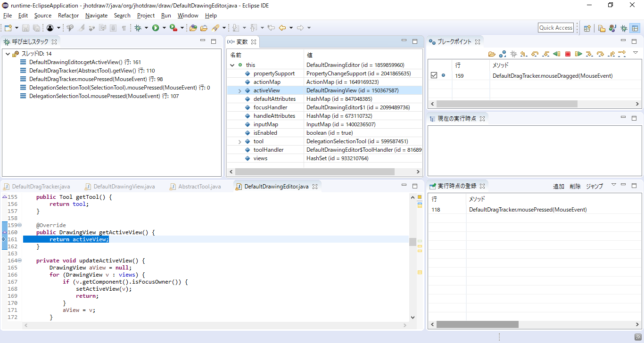Open the breakpoints view menu triangle
This screenshot has height=343, width=644.
pos(635,52)
